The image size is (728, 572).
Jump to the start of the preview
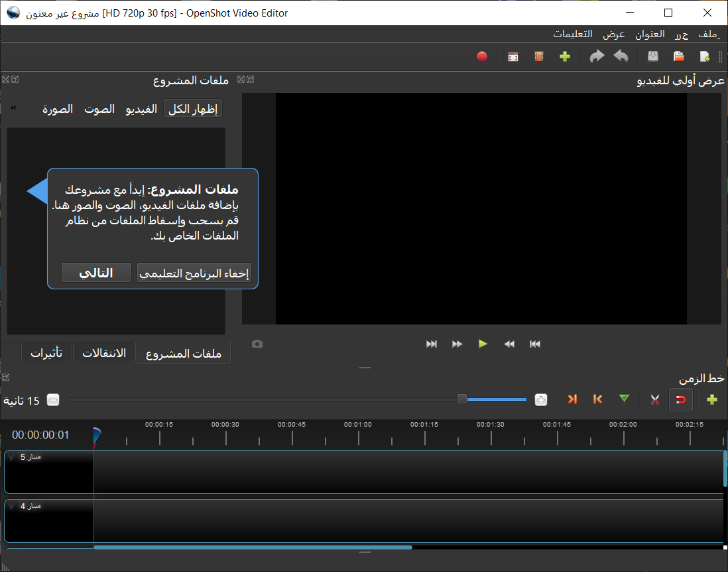click(535, 344)
